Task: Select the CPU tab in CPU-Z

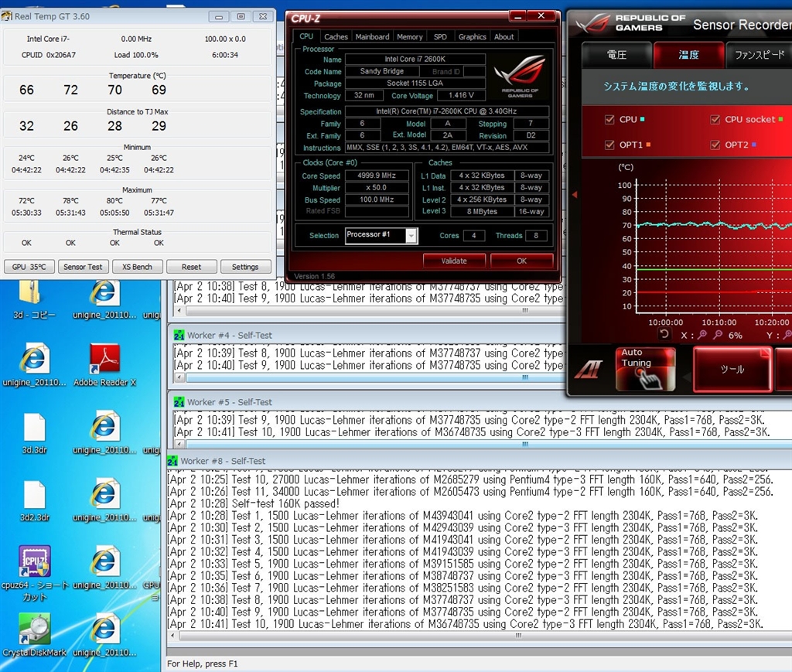Action: [x=306, y=36]
